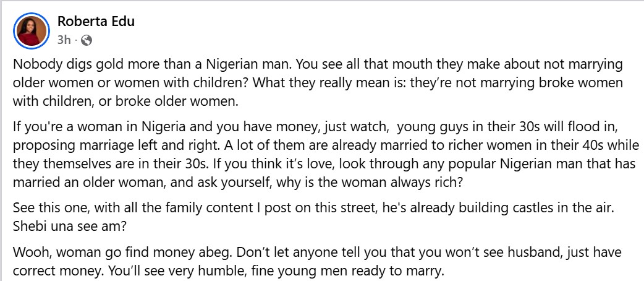This screenshot has height=281, width=644.
Task: Open the Roberta Edu profile name link
Action: tap(96, 22)
